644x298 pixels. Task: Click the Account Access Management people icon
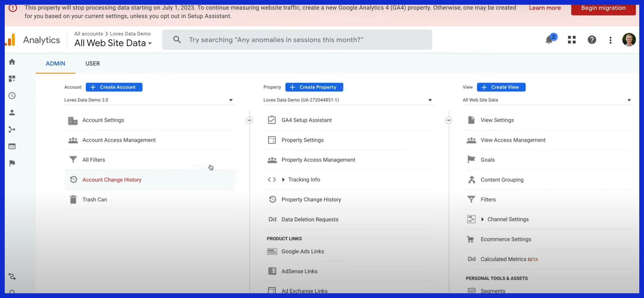[73, 140]
